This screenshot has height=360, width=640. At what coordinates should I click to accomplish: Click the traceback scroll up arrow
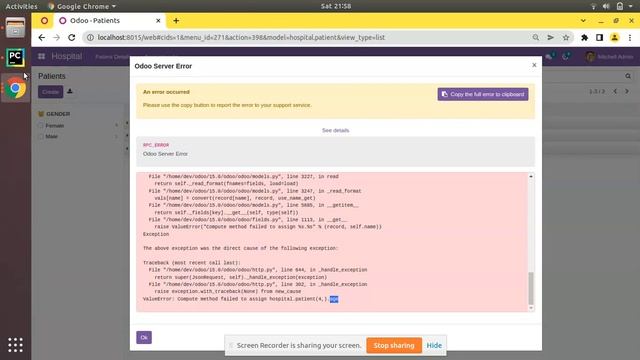click(531, 176)
